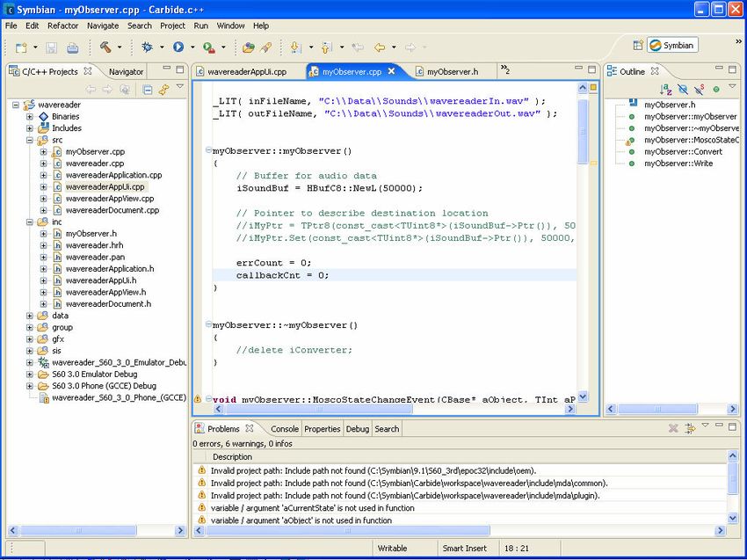Select myObserver::Convert in the Outline
747x560 pixels.
(x=683, y=151)
